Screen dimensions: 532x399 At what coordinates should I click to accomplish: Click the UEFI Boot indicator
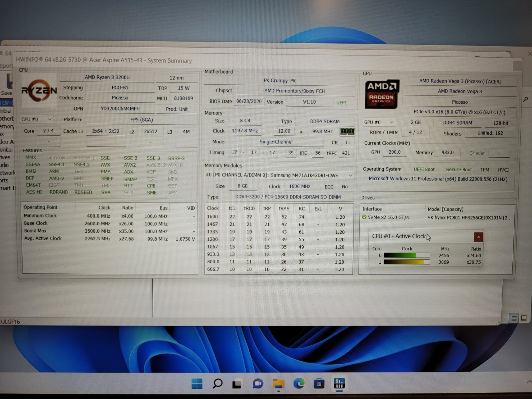click(424, 169)
